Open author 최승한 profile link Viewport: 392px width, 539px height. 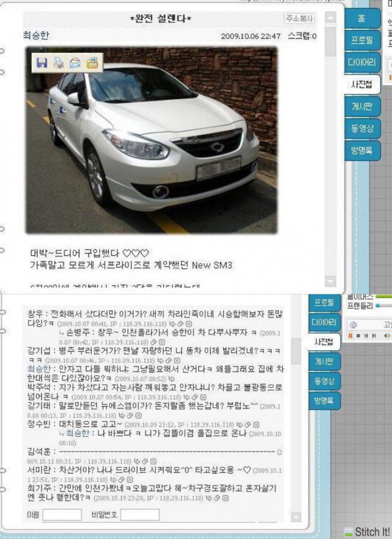36,36
